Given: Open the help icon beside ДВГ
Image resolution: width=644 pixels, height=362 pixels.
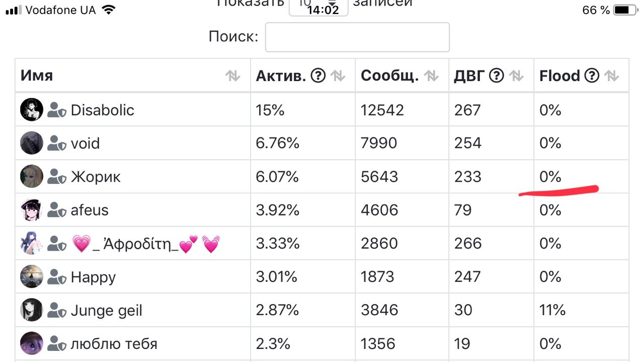Looking at the screenshot, I should click(497, 76).
